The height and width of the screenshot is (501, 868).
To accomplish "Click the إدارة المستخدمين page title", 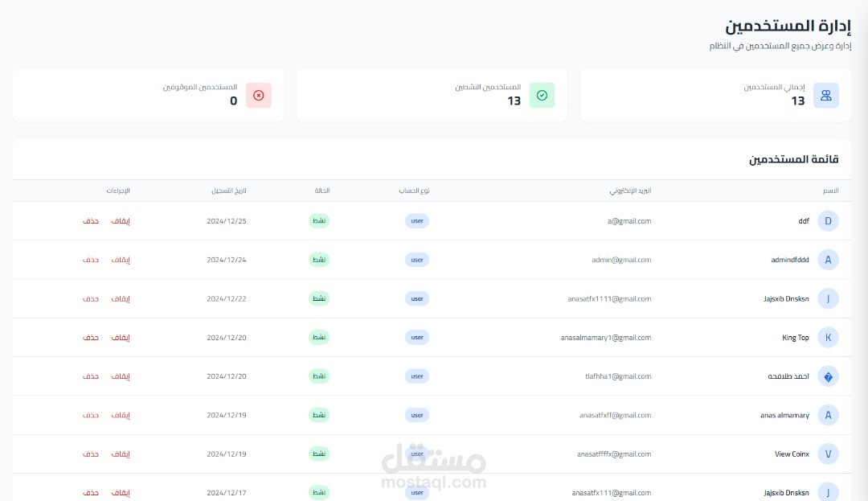I will [788, 26].
